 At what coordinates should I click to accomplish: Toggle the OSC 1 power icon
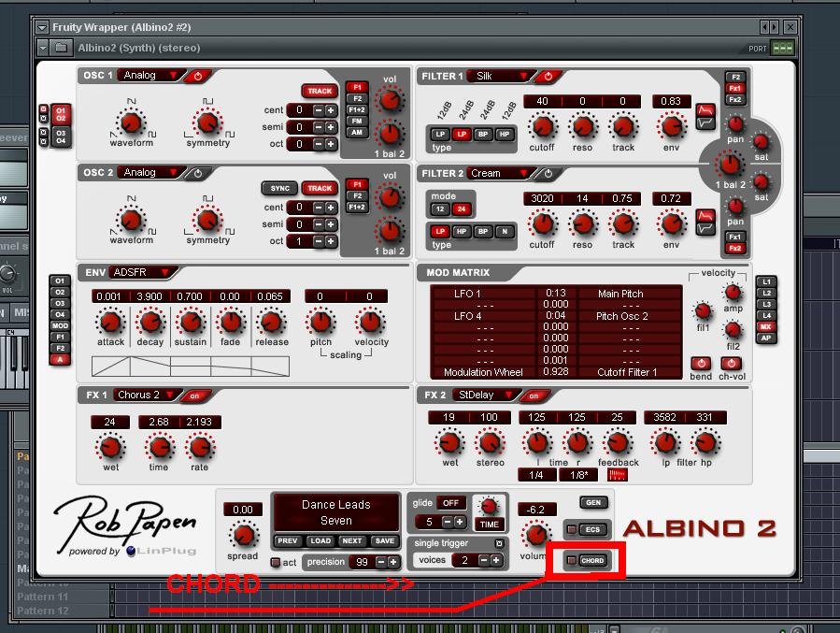tap(198, 76)
